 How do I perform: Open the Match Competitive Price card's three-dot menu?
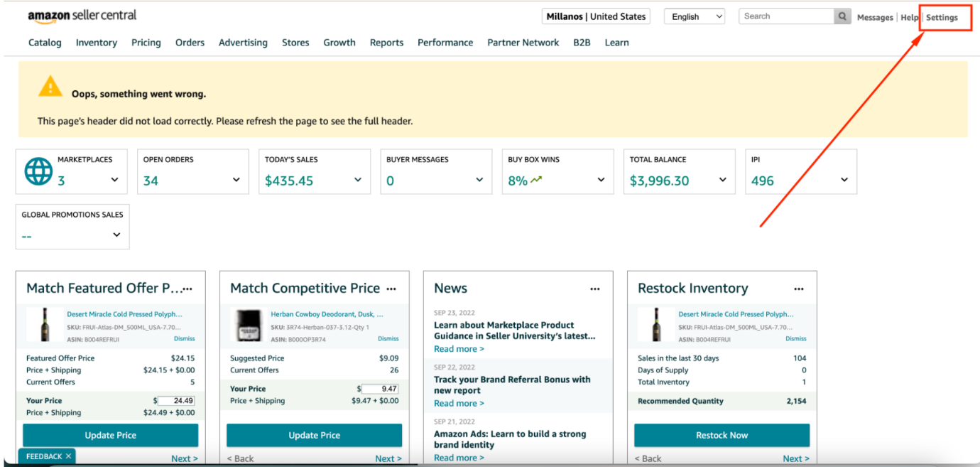(391, 289)
